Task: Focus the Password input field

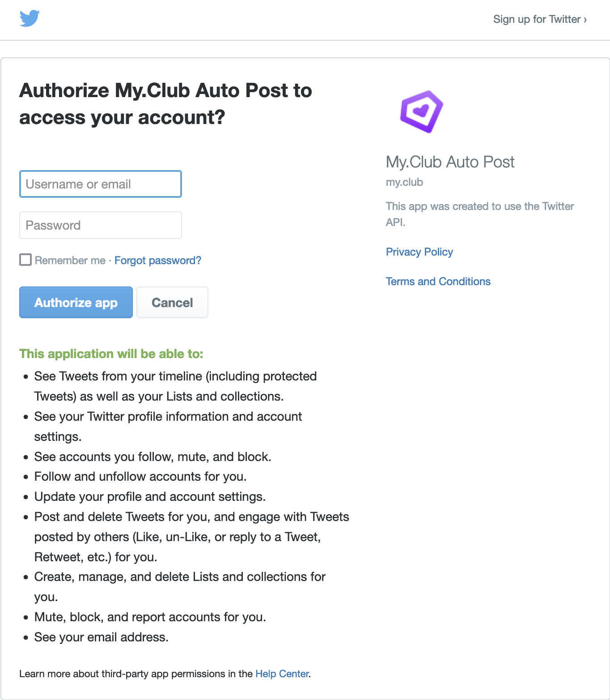Action: coord(101,225)
